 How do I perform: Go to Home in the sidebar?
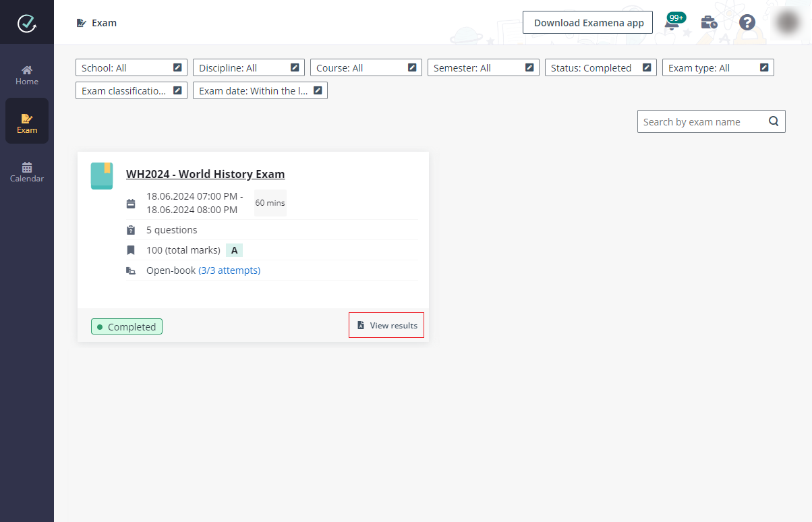(27, 75)
